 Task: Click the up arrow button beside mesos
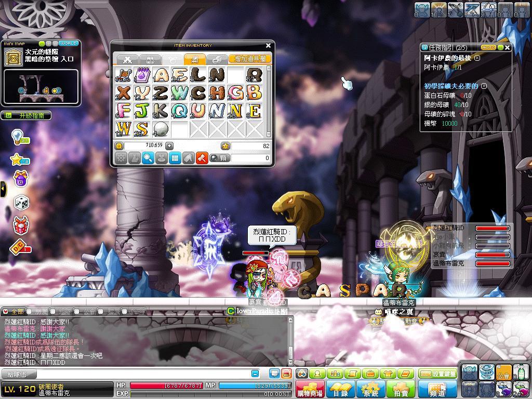(169, 146)
